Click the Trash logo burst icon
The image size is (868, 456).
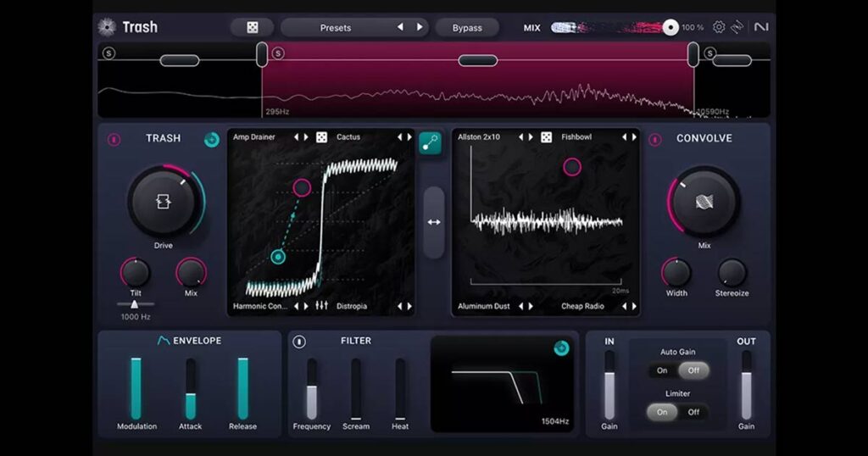[x=107, y=27]
